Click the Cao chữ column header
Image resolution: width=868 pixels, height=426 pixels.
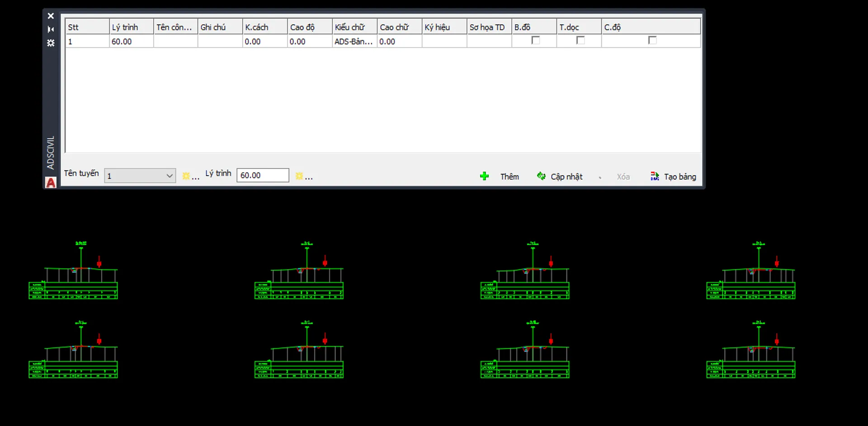[400, 27]
